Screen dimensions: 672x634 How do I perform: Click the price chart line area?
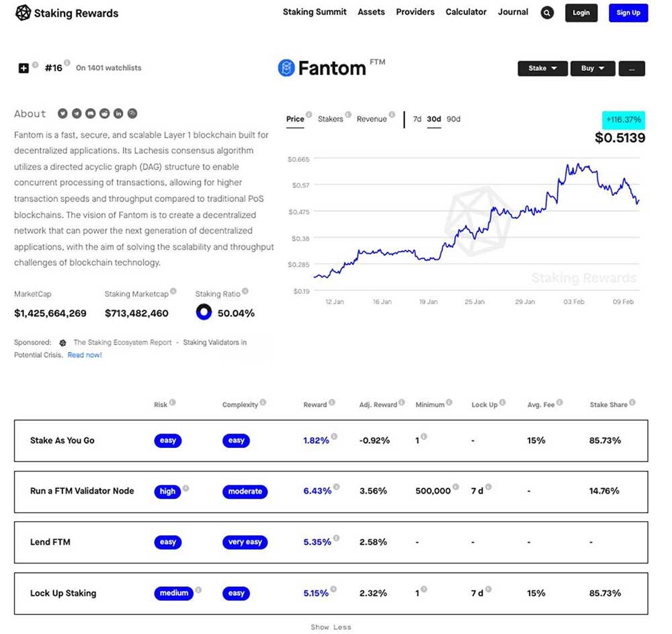coord(476,225)
